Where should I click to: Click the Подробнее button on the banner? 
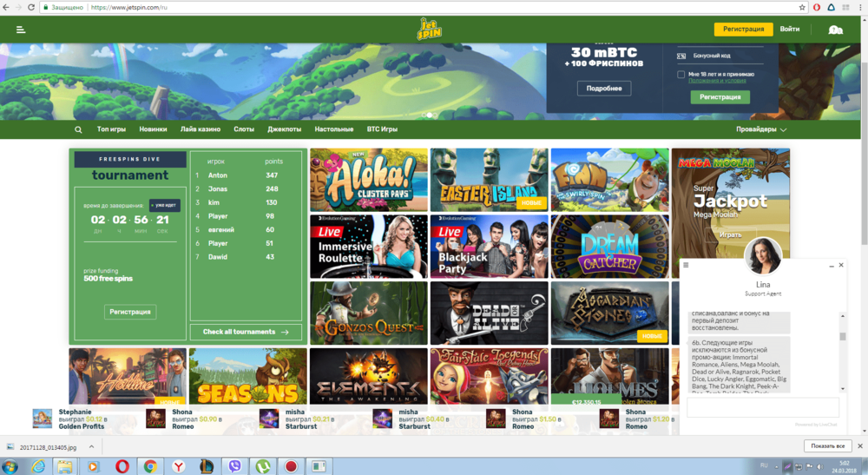604,88
